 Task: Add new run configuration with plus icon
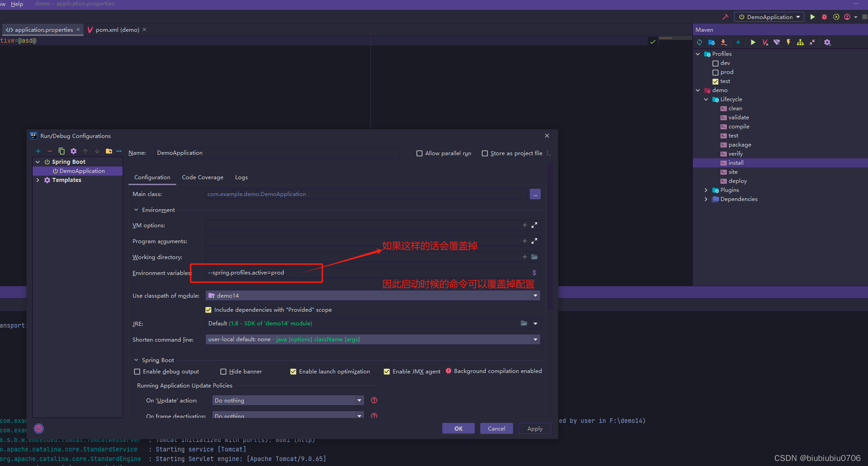point(38,151)
